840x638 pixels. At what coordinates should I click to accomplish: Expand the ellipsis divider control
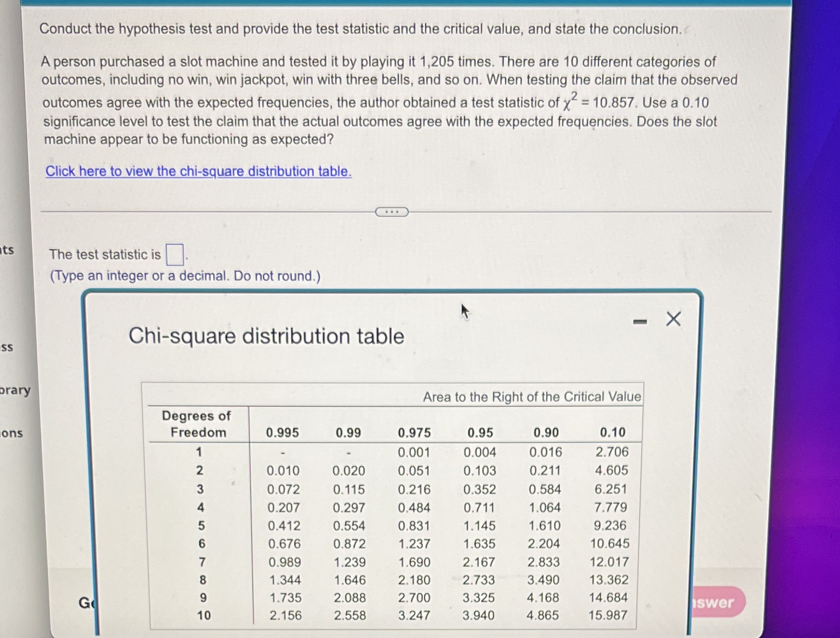pyautogui.click(x=391, y=212)
